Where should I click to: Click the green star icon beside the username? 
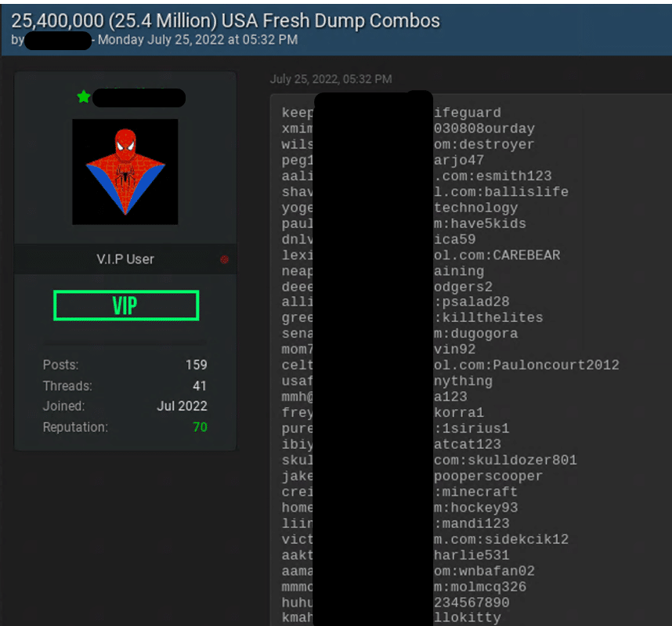(x=84, y=97)
